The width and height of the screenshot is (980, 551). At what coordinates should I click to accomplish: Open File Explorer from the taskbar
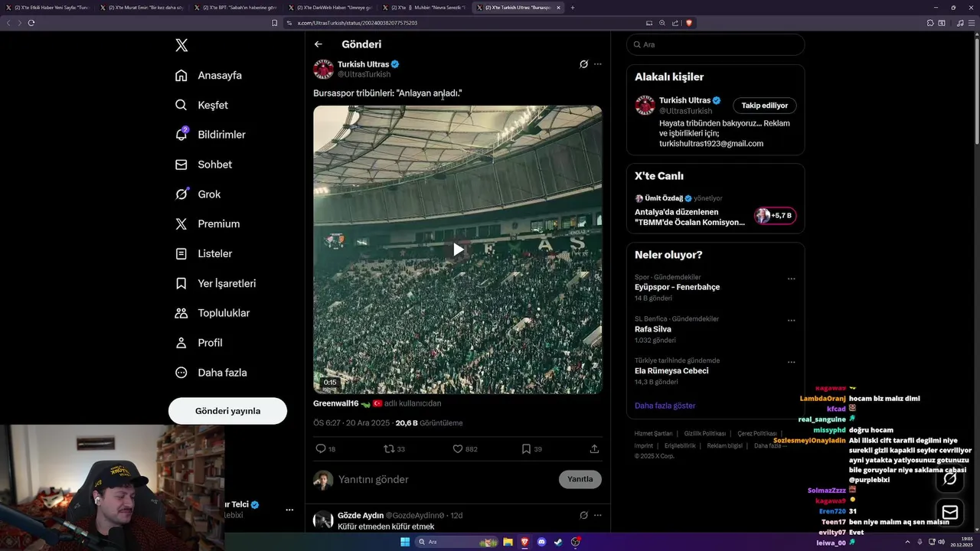508,542
